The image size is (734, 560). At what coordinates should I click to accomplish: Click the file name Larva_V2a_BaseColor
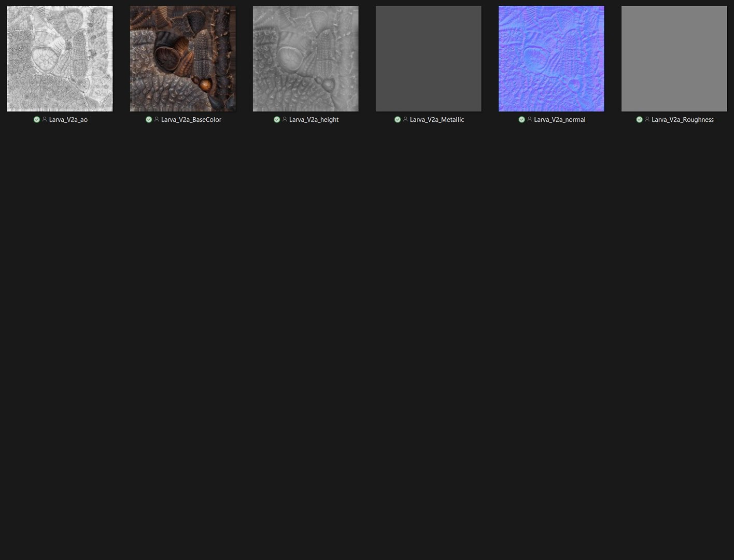(x=191, y=120)
